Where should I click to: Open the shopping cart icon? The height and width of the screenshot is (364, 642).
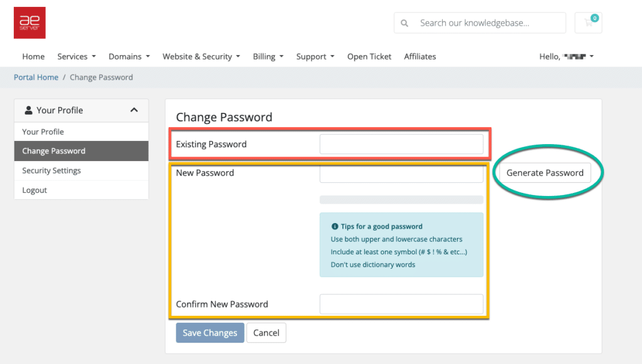click(x=589, y=23)
